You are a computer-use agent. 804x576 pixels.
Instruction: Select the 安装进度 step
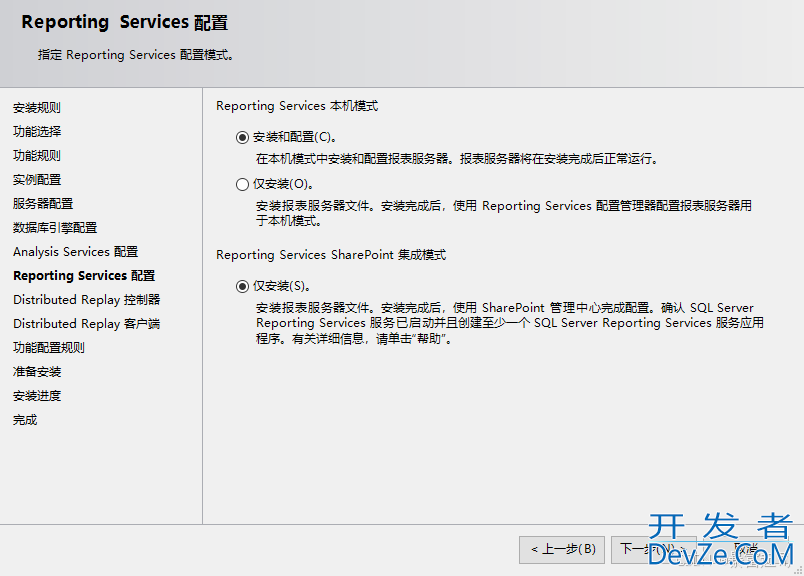[37, 396]
